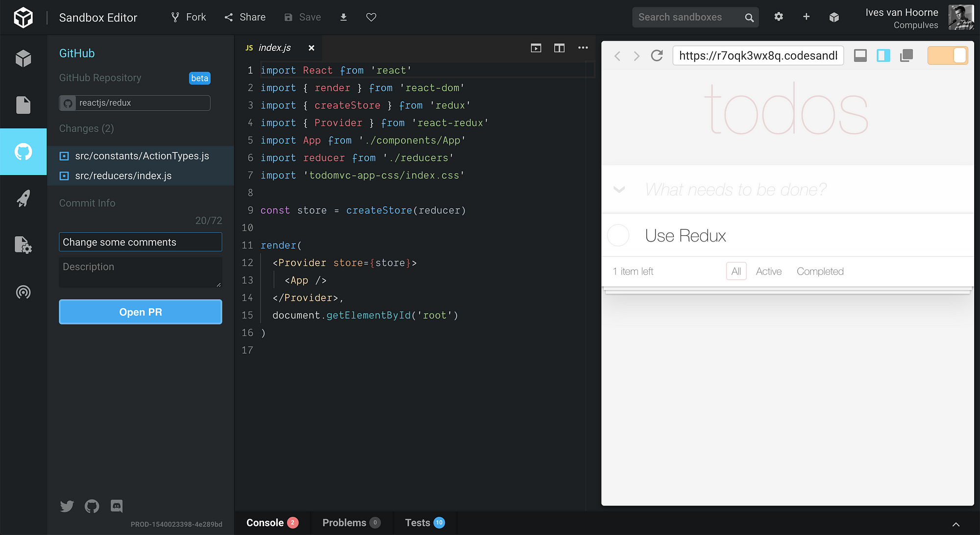This screenshot has height=535, width=980.
Task: Click the 'Open PR' button
Action: pos(140,312)
